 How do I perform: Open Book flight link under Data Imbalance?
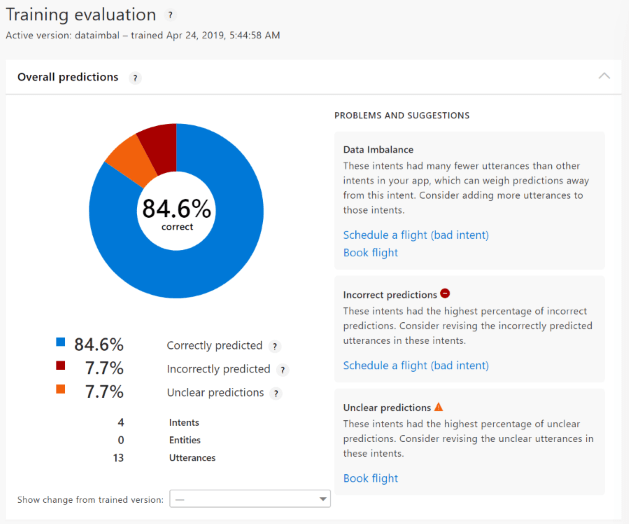tap(370, 253)
